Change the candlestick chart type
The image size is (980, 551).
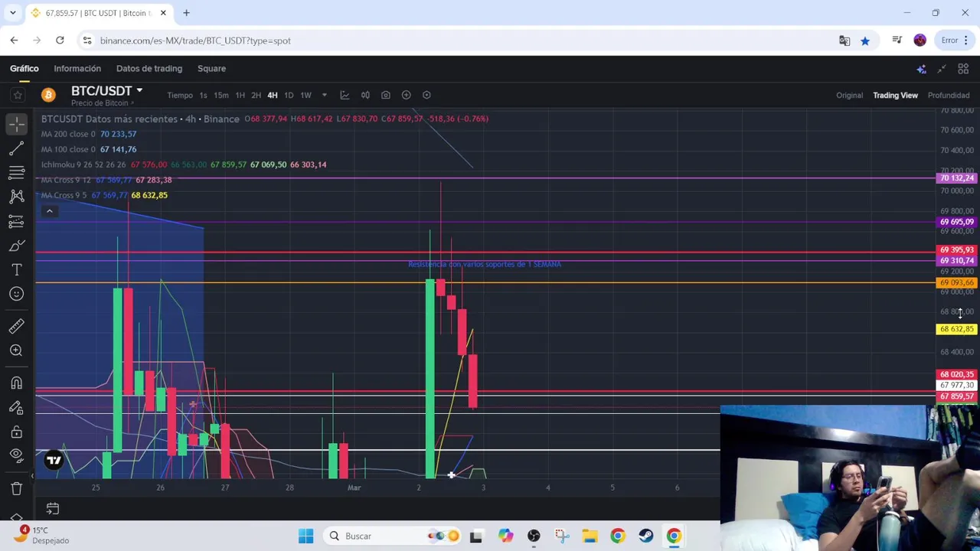click(x=365, y=95)
